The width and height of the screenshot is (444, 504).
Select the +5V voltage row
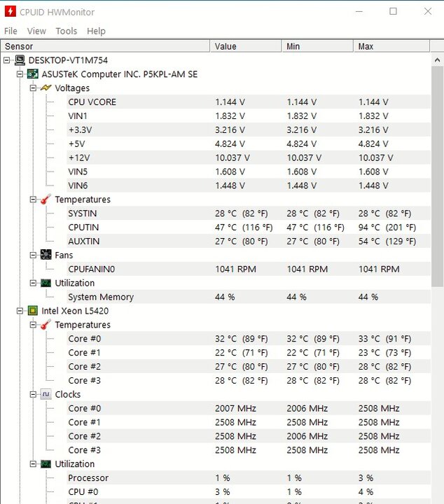click(248, 143)
